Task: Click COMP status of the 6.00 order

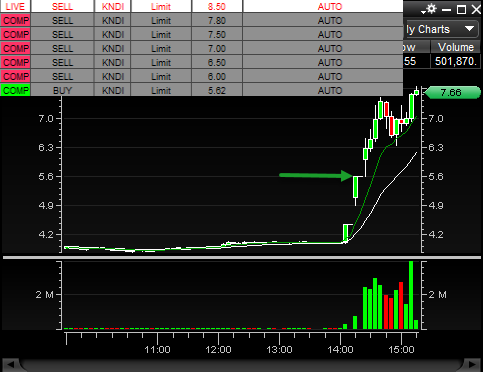Action: [x=15, y=77]
